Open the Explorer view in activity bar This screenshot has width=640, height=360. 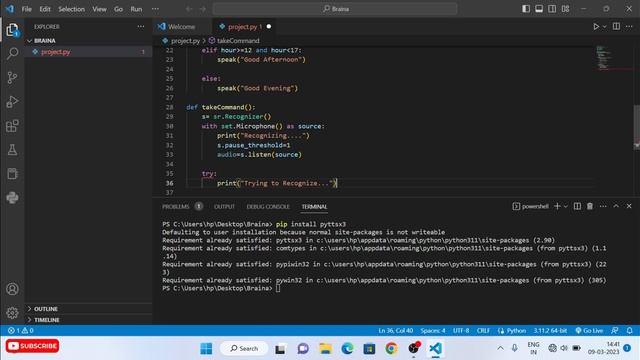[12, 30]
